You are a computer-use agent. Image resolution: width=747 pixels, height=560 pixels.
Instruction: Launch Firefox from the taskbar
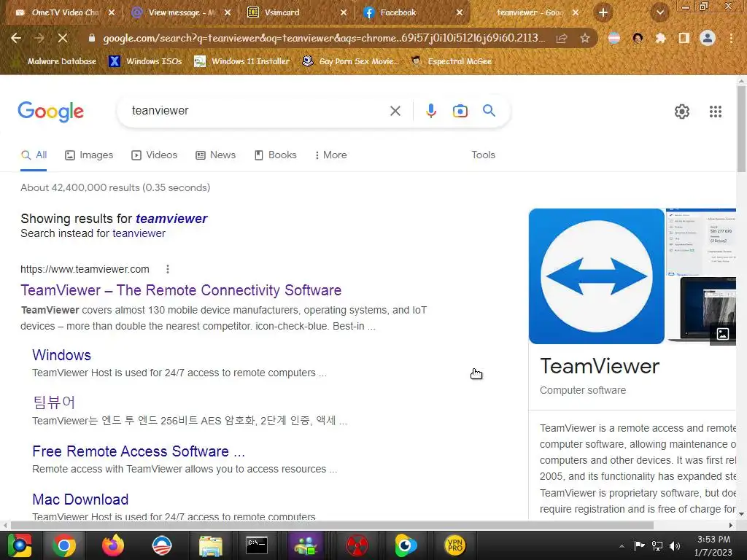pyautogui.click(x=113, y=545)
